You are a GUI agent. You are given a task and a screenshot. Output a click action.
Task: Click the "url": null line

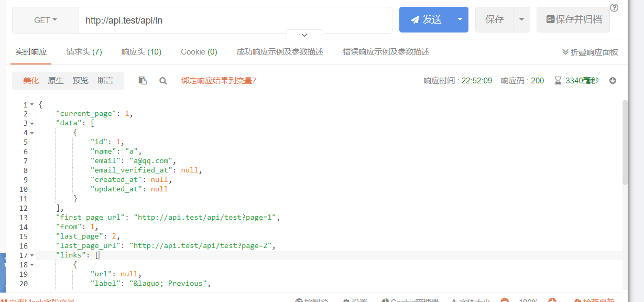click(x=116, y=274)
